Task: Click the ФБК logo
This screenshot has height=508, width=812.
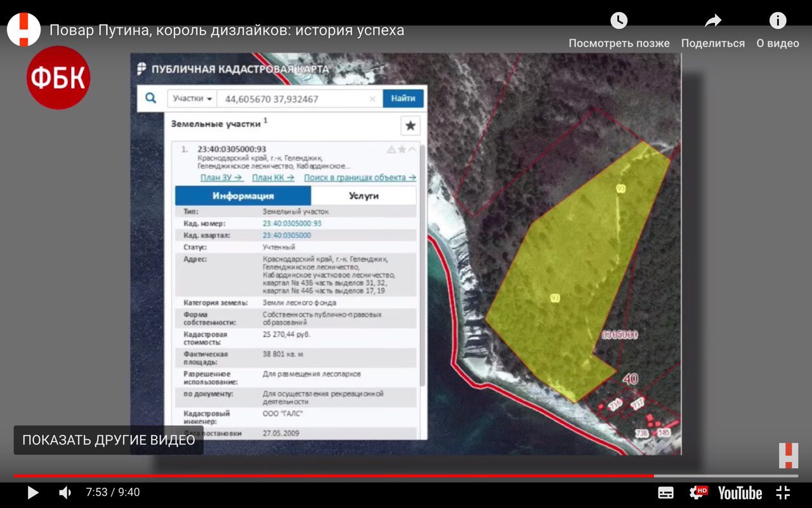Action: tap(58, 77)
